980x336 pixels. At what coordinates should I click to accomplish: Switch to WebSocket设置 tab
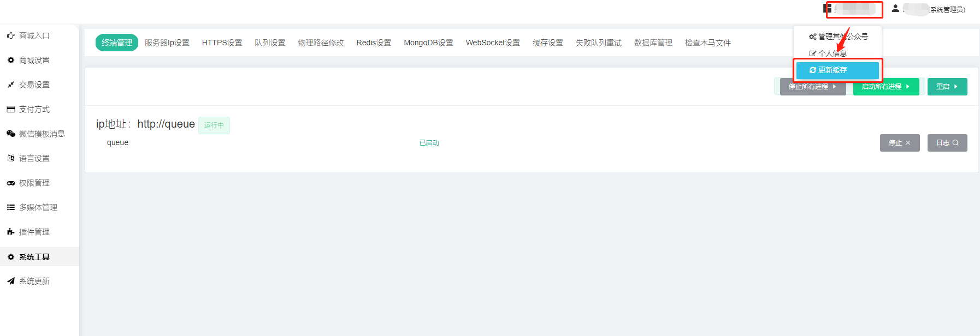point(493,43)
